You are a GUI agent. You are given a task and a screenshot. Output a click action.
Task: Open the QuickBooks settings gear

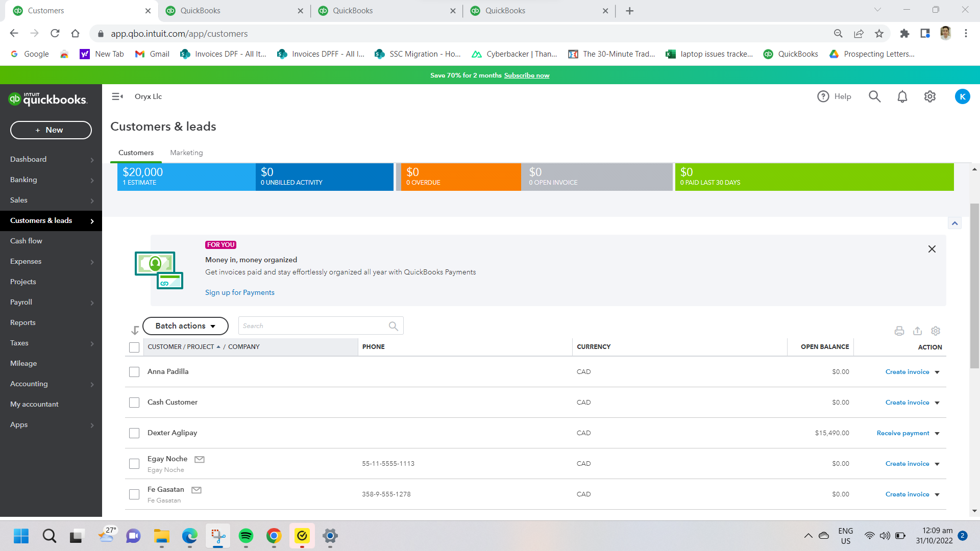click(x=929, y=96)
